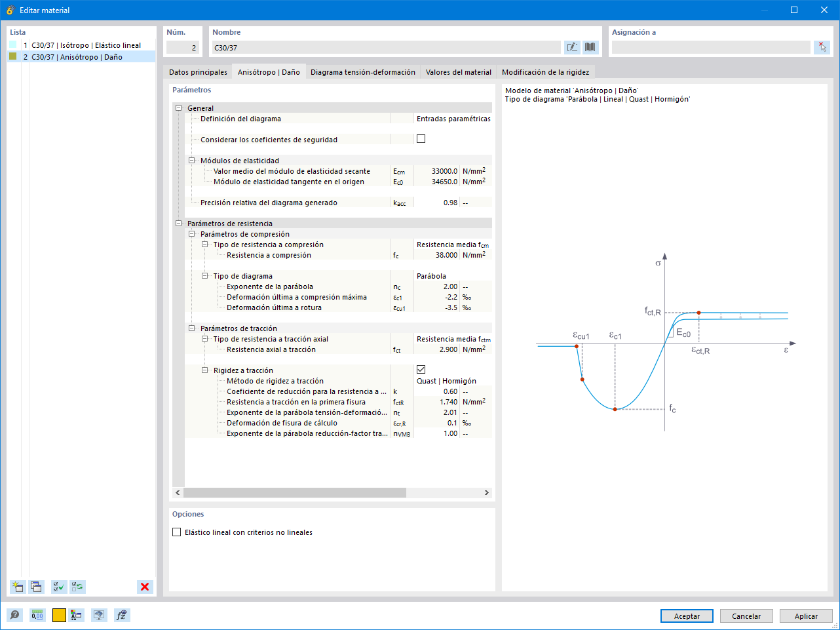This screenshot has width=840, height=630.
Task: Open the Diagrama tensión-deformación tab
Action: click(x=363, y=72)
